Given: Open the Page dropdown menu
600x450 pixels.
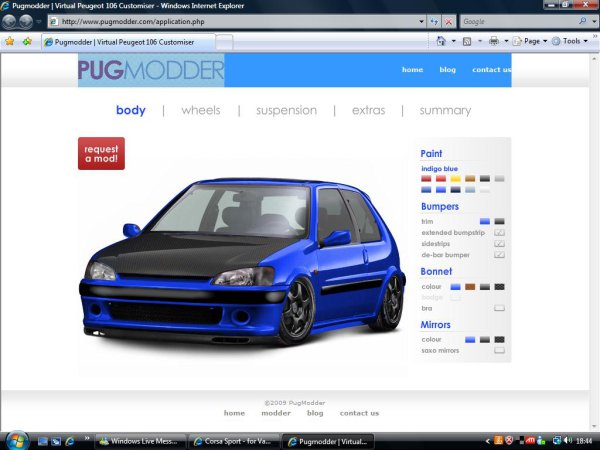Looking at the screenshot, I should tap(531, 41).
